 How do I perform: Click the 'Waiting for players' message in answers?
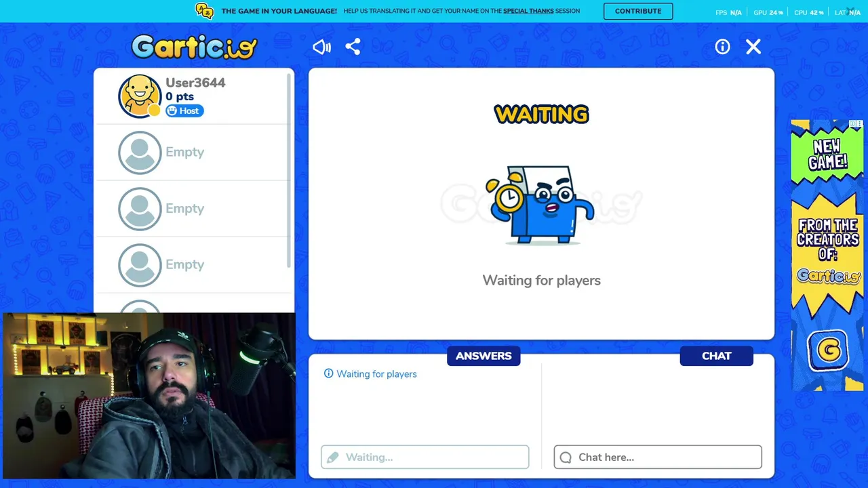(x=376, y=374)
